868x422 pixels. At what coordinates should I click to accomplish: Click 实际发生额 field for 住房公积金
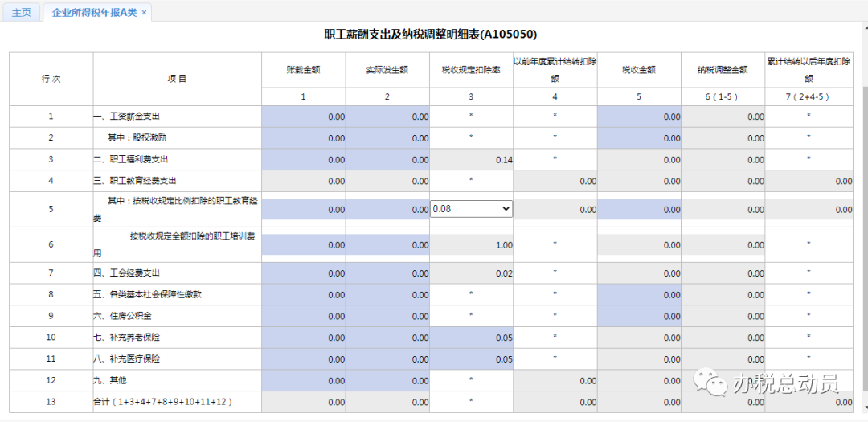387,316
